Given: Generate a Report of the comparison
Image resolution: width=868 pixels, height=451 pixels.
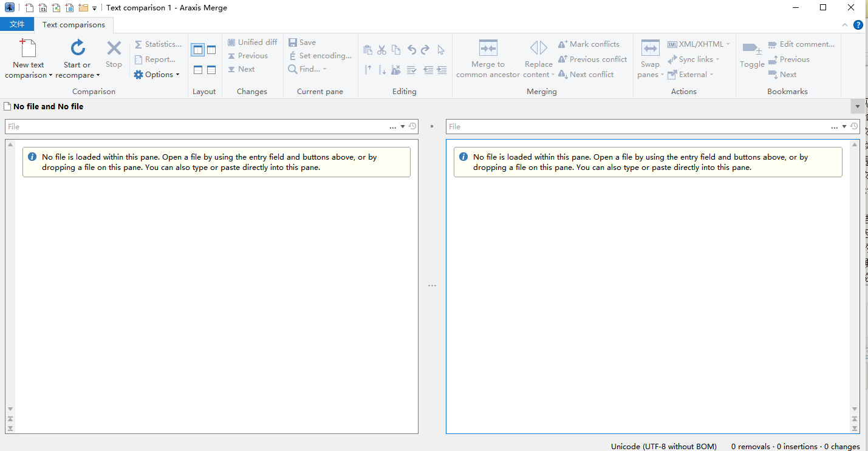Looking at the screenshot, I should pyautogui.click(x=155, y=59).
